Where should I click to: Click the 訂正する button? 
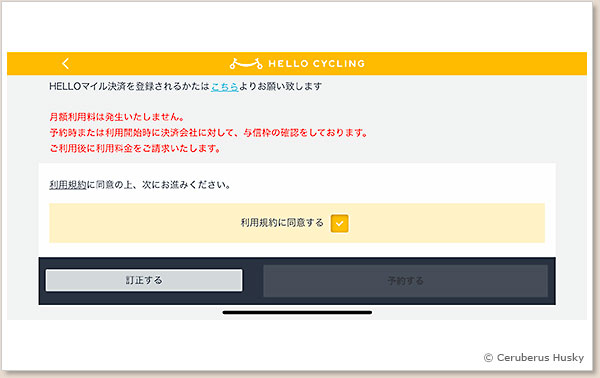(144, 280)
